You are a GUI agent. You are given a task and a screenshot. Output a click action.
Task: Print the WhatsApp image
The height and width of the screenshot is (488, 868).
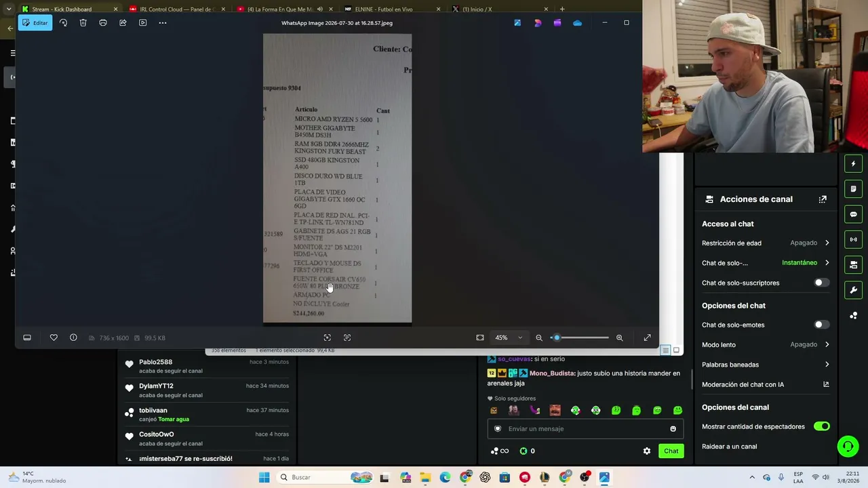click(x=103, y=23)
